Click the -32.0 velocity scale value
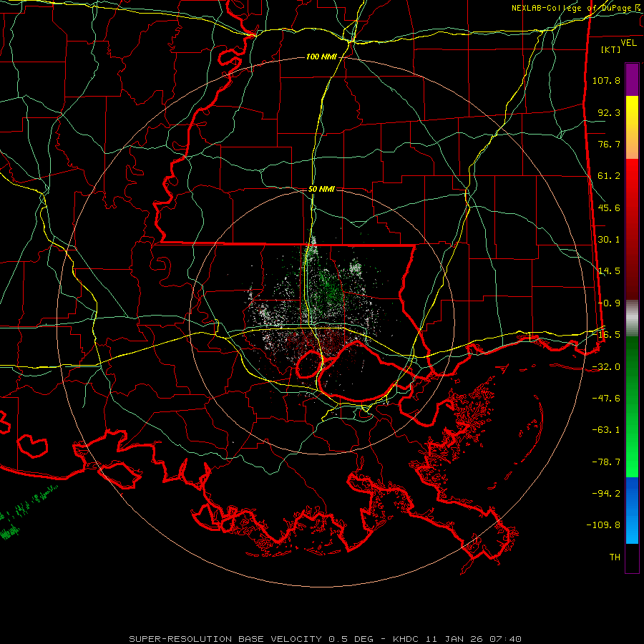 (606, 367)
